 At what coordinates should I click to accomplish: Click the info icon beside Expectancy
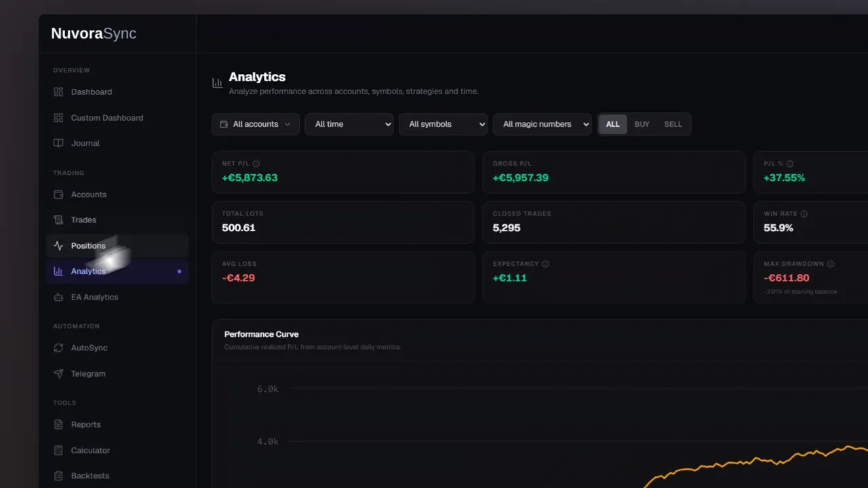[545, 264]
